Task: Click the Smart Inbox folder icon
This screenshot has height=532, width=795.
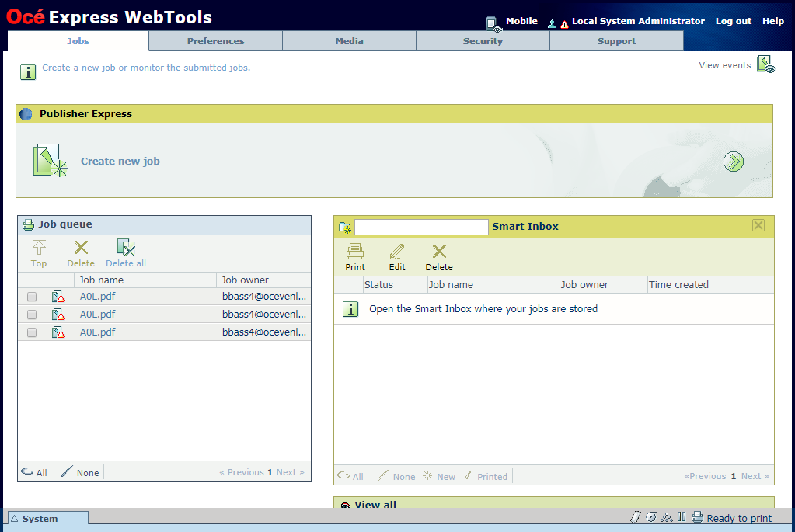Action: 345,228
